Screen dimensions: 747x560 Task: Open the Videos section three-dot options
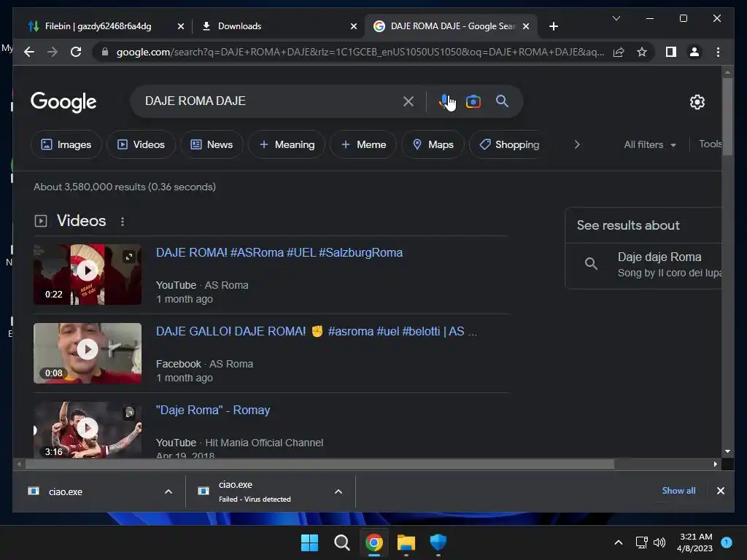(123, 222)
